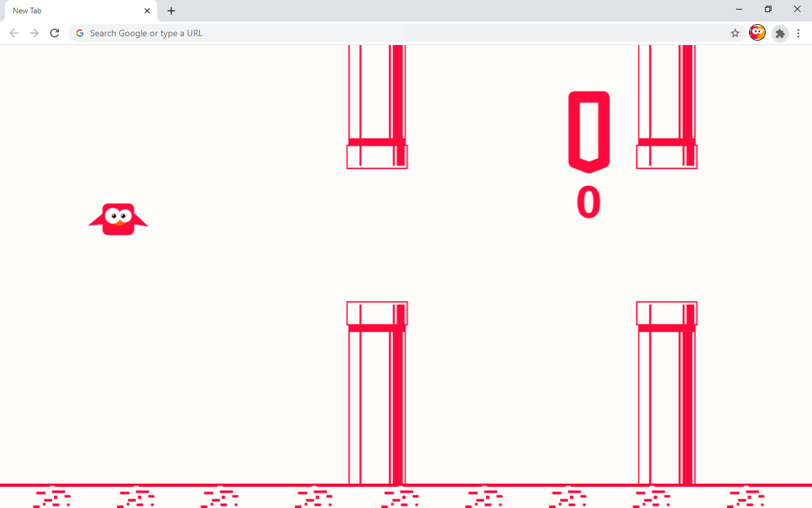Restore down the Chrome window
The width and height of the screenshot is (812, 508).
768,10
